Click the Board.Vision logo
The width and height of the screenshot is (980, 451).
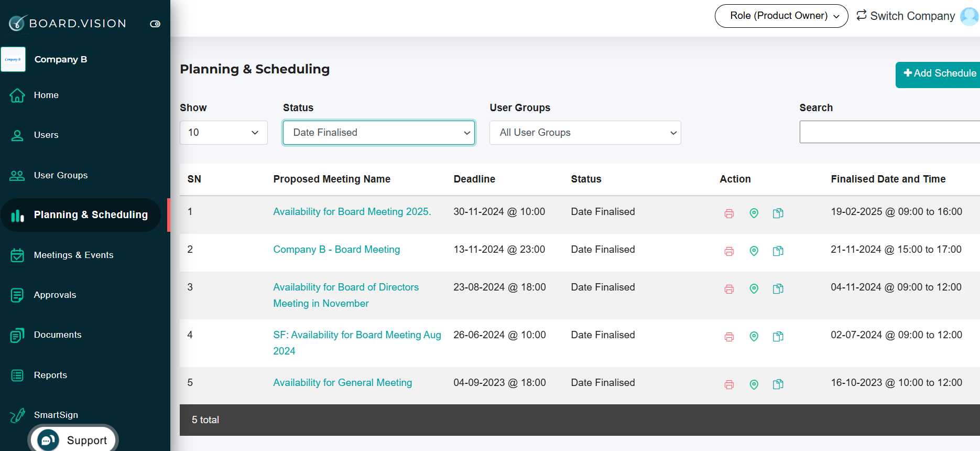[68, 23]
